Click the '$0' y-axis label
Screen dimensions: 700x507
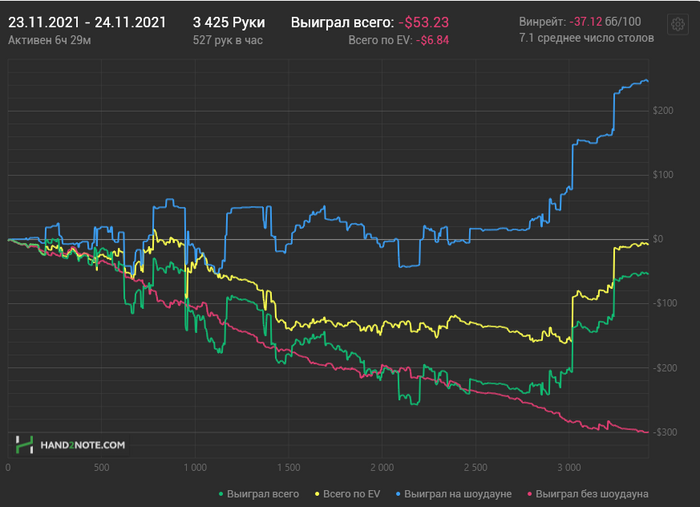point(658,239)
